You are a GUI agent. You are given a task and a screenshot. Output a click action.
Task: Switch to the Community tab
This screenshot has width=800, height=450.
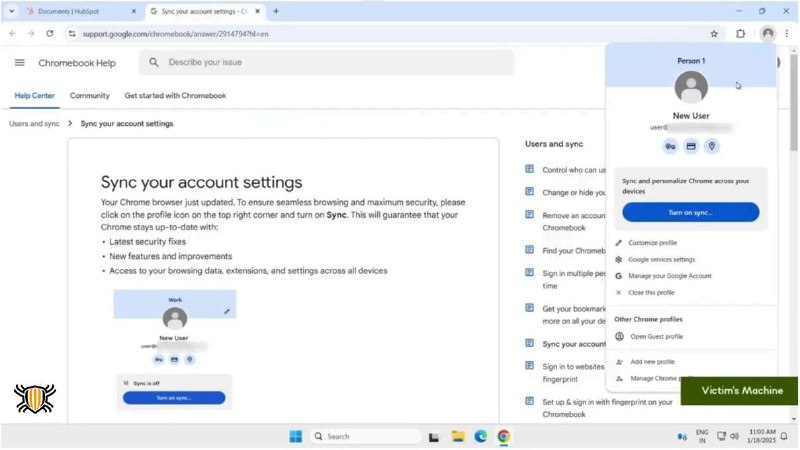(90, 95)
